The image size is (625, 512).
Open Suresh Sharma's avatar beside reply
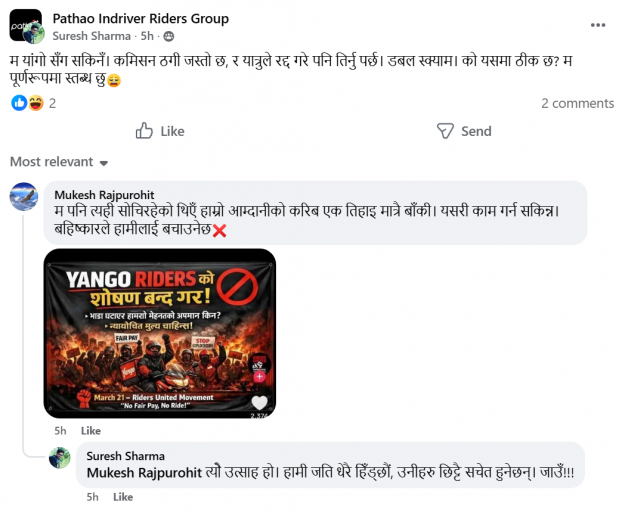point(60,457)
